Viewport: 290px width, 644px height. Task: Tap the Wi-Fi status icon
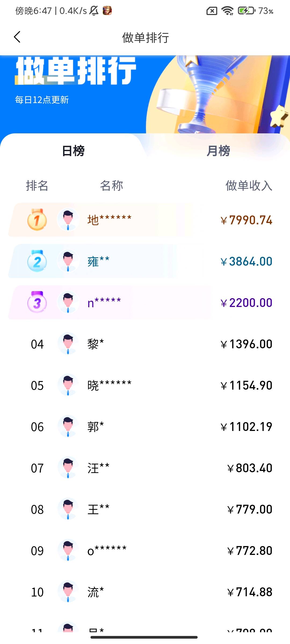[227, 11]
